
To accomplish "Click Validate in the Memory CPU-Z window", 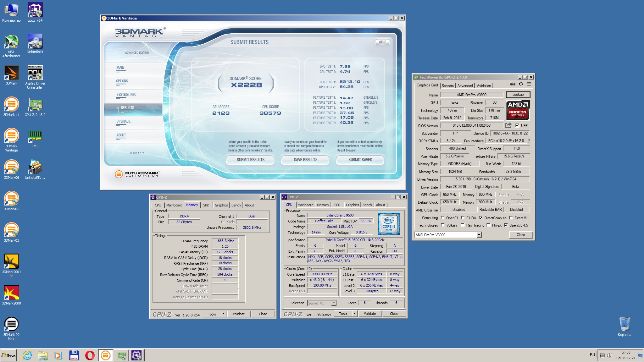I will click(x=239, y=314).
